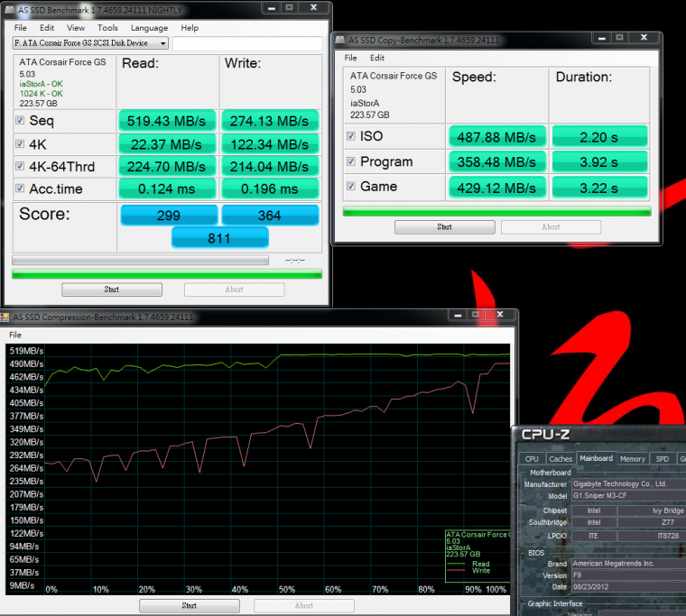
Task: Click the AS SSD Benchmark title bar icon
Action: pyautogui.click(x=10, y=10)
